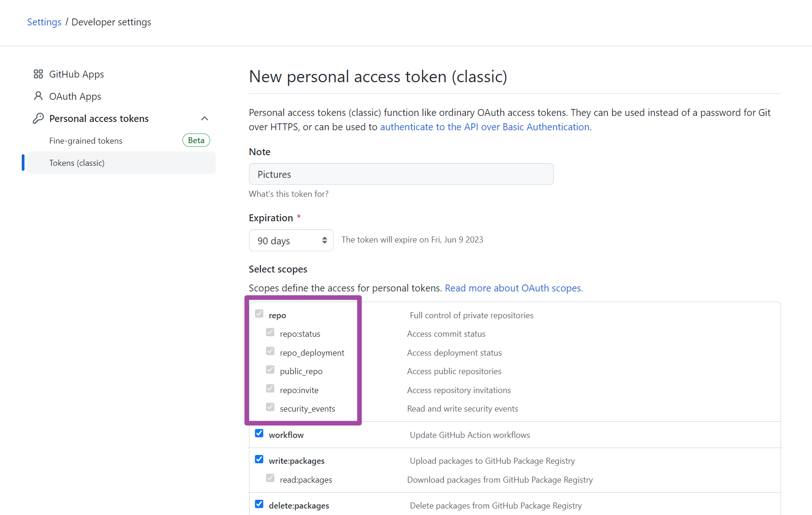Open Fine-grained tokens in the sidebar
This screenshot has height=515, width=812.
pos(86,141)
